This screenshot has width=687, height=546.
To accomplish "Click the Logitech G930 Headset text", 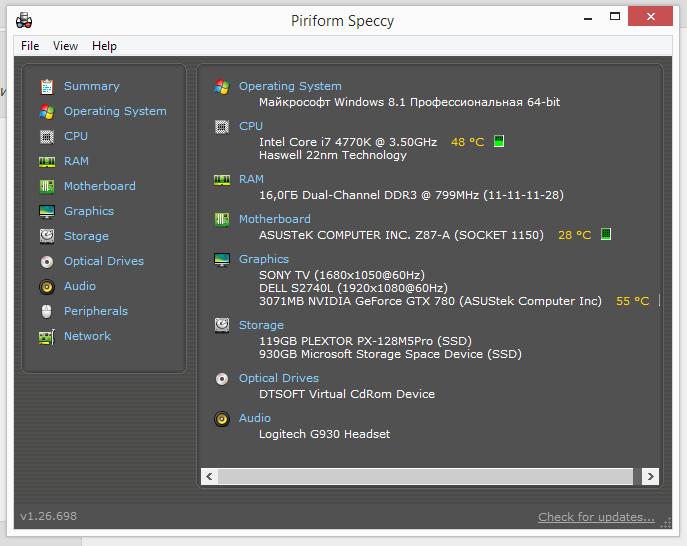I will point(324,434).
